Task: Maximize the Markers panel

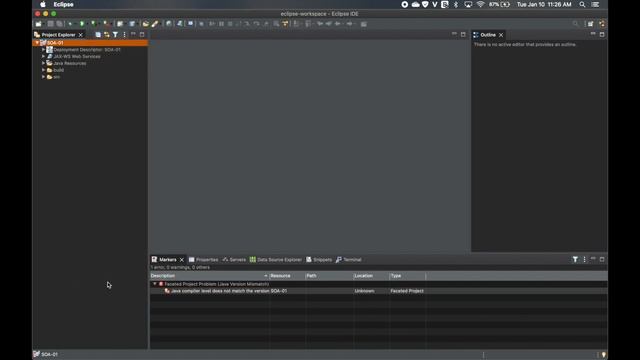Action: tap(602, 259)
